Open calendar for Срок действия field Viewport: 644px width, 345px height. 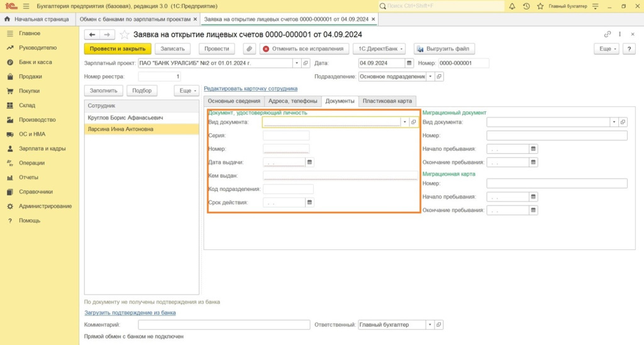309,203
